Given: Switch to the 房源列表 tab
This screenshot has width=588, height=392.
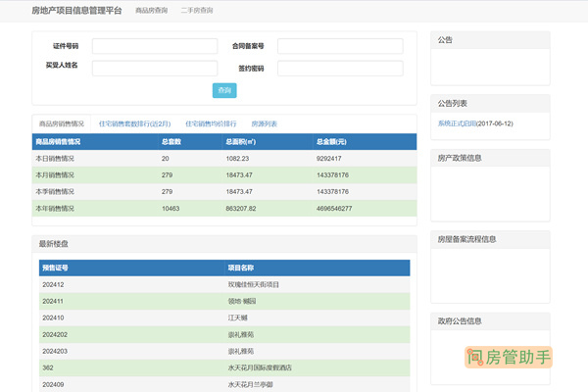Looking at the screenshot, I should (x=264, y=123).
